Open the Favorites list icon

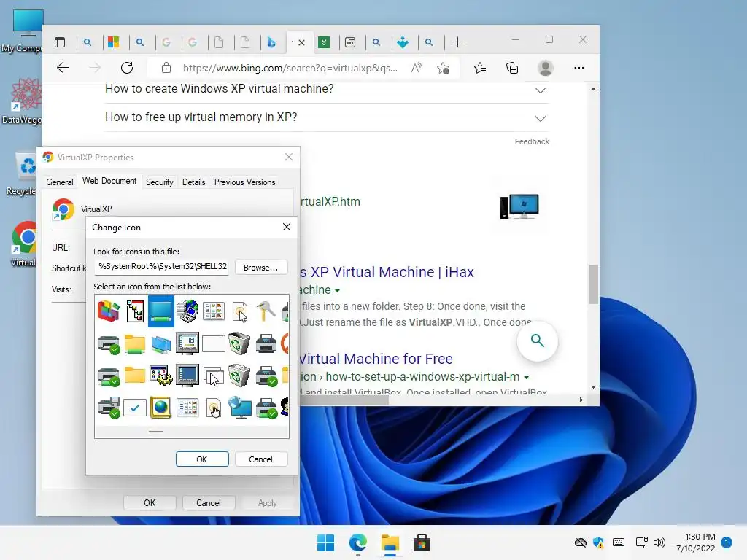click(x=480, y=68)
